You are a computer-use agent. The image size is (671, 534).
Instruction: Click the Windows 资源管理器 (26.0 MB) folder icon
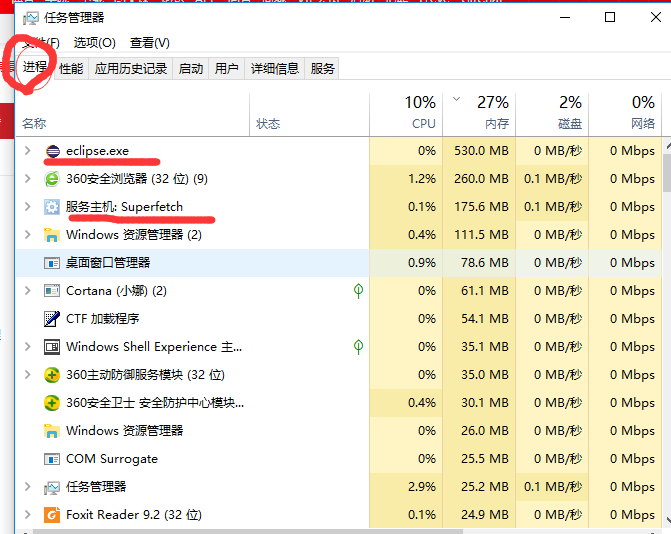(52, 431)
